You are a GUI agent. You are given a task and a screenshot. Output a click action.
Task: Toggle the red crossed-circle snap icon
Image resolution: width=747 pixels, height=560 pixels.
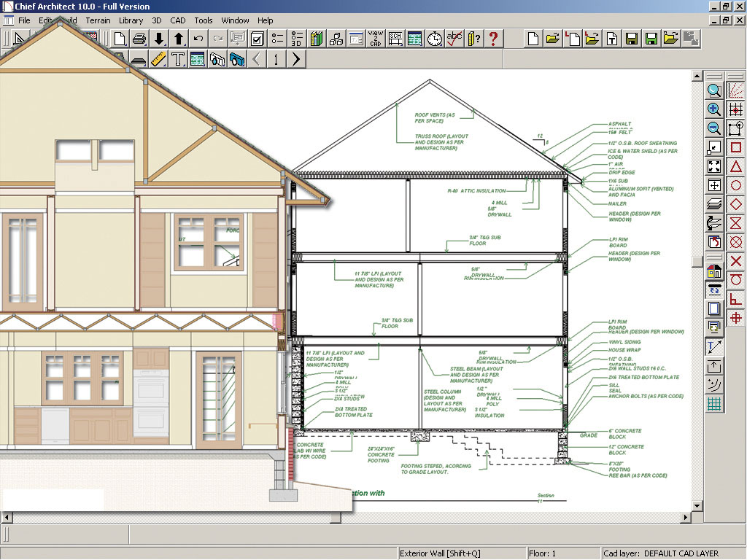(736, 242)
